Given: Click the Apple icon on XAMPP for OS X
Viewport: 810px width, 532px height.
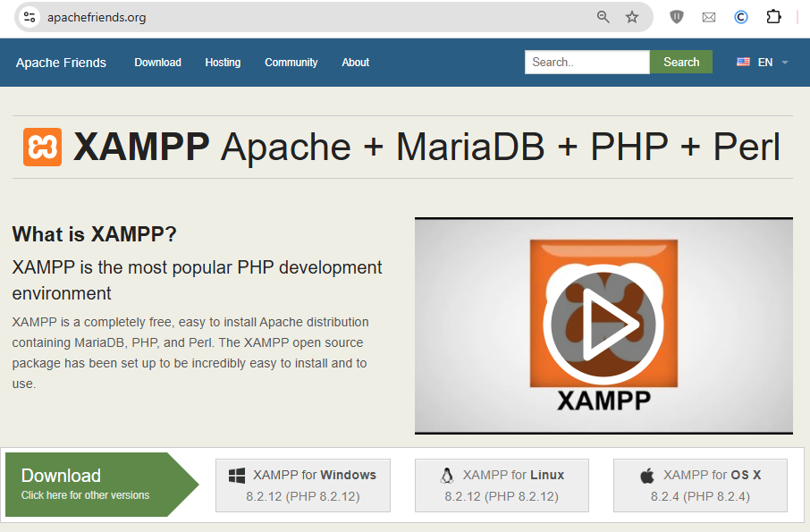Looking at the screenshot, I should pyautogui.click(x=648, y=474).
